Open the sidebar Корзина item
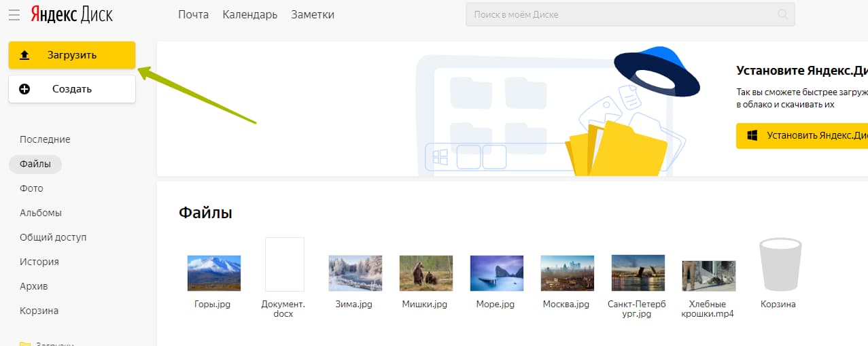 [x=39, y=311]
